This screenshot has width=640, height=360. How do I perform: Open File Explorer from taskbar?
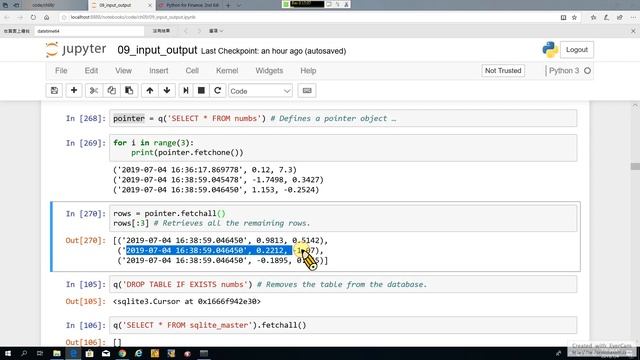tap(57, 353)
